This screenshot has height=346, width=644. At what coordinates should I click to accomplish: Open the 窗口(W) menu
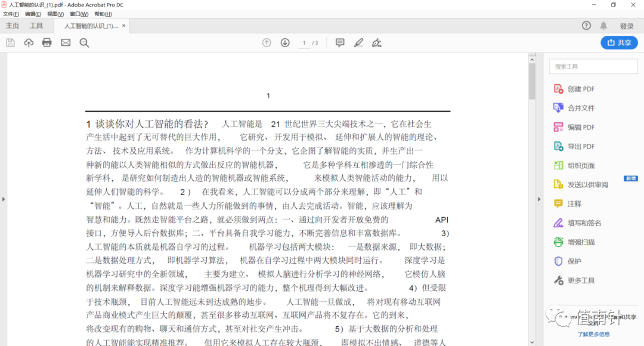tap(79, 14)
